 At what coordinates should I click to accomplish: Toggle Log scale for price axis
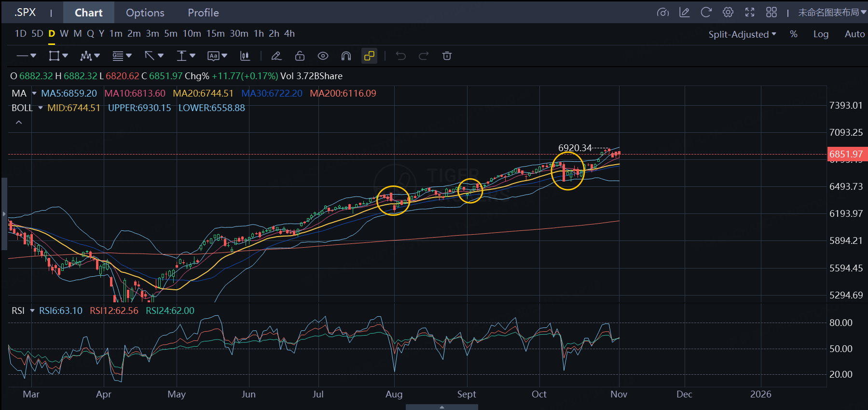coord(820,34)
